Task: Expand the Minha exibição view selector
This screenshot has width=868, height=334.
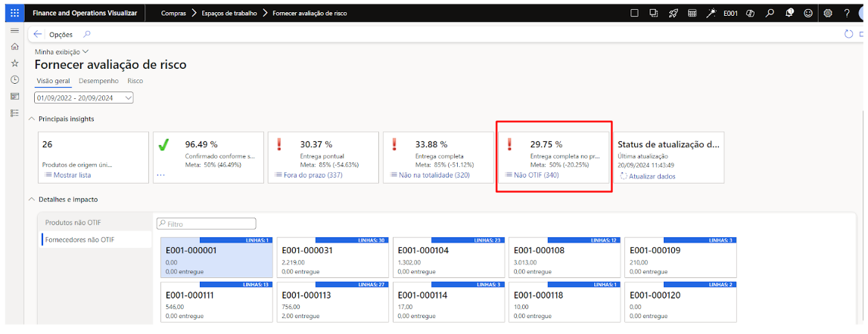Action: (61, 51)
